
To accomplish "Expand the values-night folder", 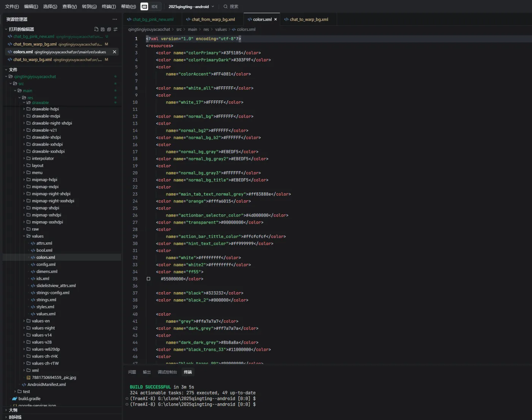I will point(43,328).
